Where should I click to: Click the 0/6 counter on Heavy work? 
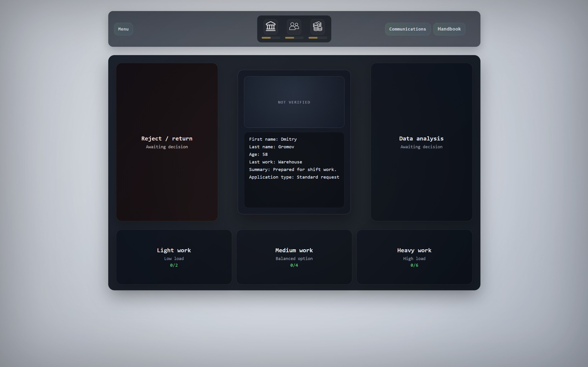coord(414,265)
